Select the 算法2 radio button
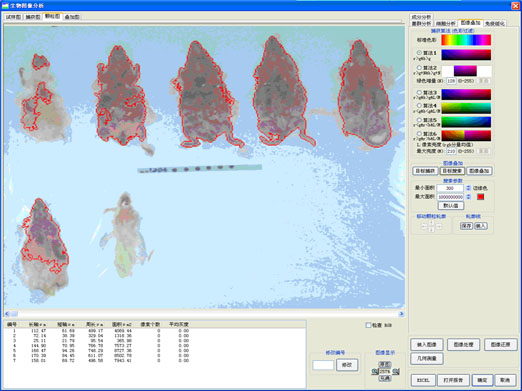The width and height of the screenshot is (522, 391). pos(419,68)
